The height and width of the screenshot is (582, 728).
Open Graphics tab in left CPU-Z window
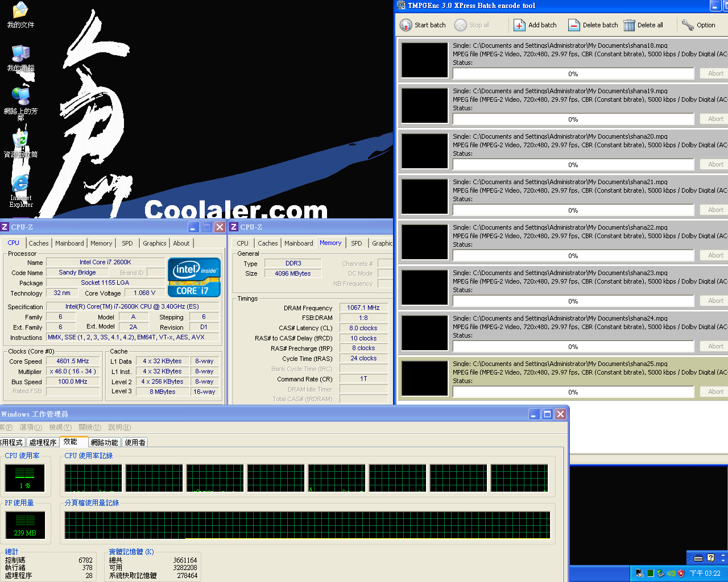tap(155, 243)
